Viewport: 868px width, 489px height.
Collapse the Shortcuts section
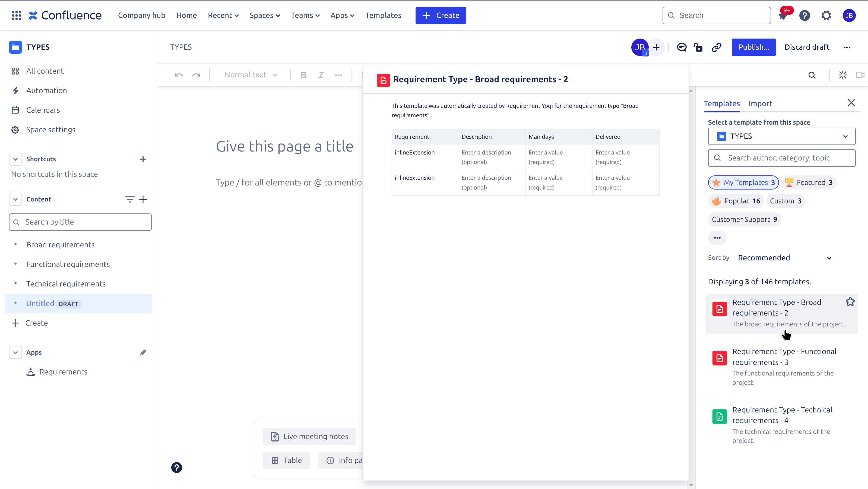(15, 159)
